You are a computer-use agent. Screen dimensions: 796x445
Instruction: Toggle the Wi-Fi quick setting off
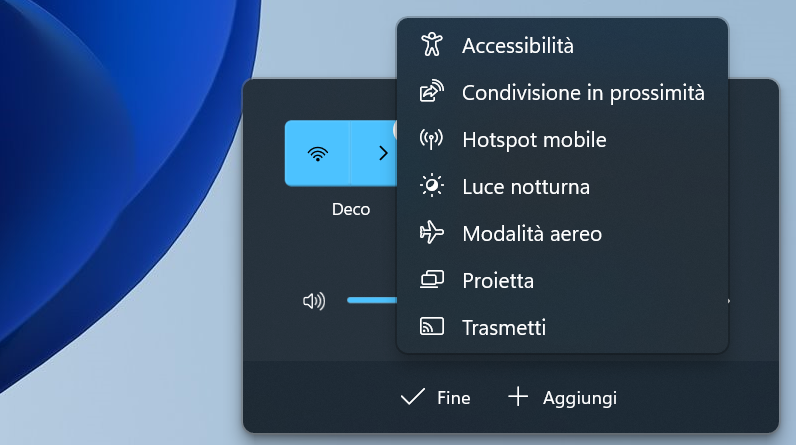317,153
